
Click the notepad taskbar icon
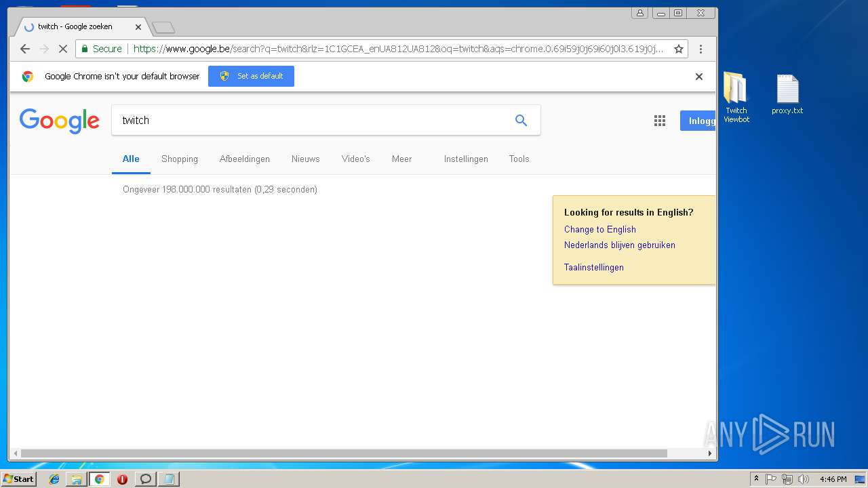coord(168,479)
